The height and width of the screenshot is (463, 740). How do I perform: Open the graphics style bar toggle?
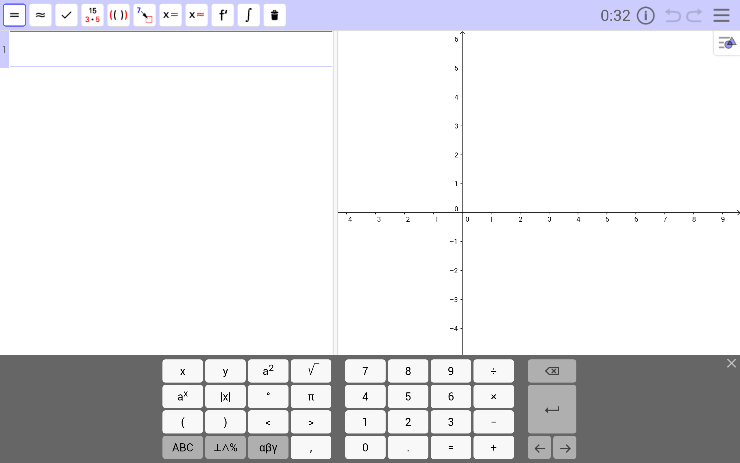[727, 43]
